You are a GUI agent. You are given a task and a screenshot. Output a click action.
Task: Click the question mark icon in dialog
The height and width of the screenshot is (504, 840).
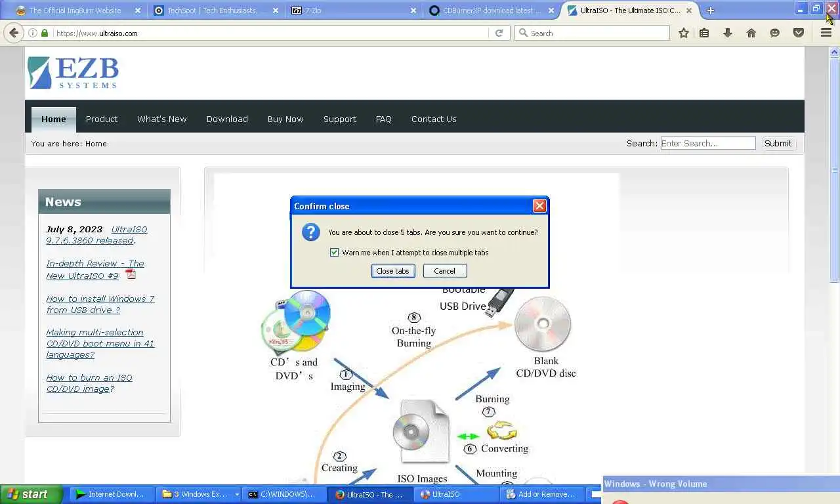click(x=310, y=232)
